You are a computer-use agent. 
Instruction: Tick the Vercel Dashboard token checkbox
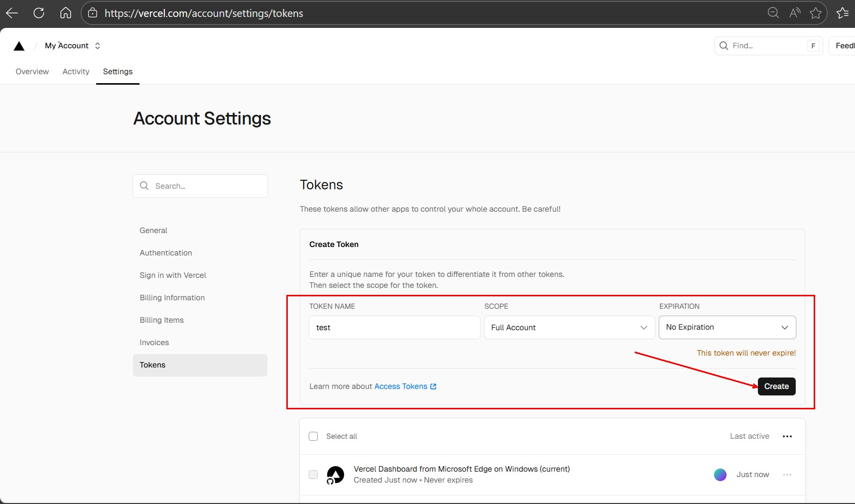tap(313, 475)
